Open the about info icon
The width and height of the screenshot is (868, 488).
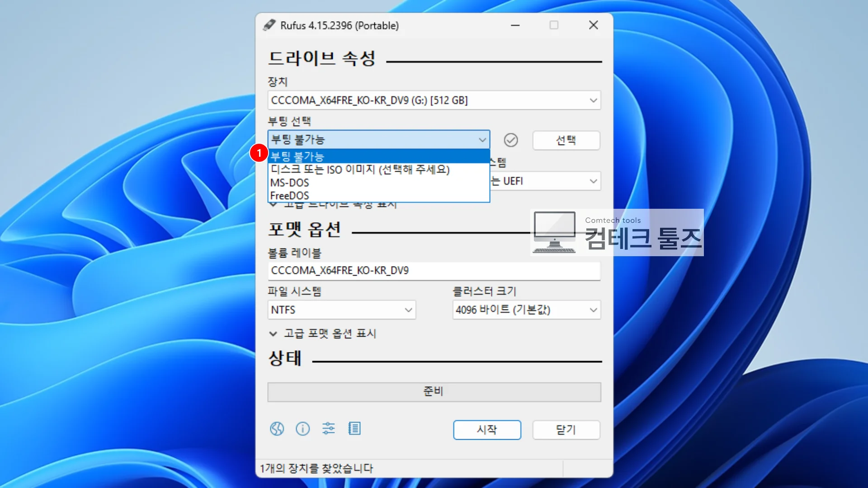pos(302,428)
